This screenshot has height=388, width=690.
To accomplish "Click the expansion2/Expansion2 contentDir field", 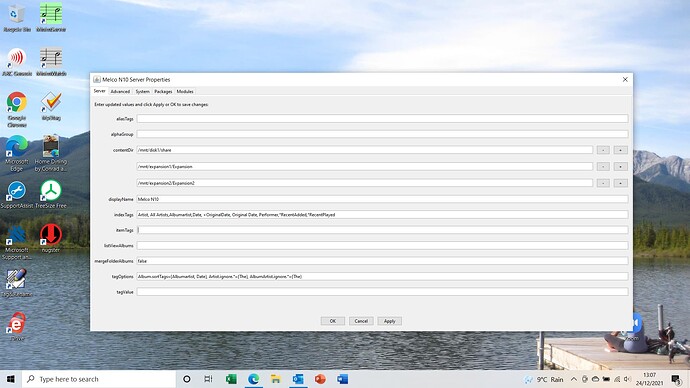I will [364, 183].
